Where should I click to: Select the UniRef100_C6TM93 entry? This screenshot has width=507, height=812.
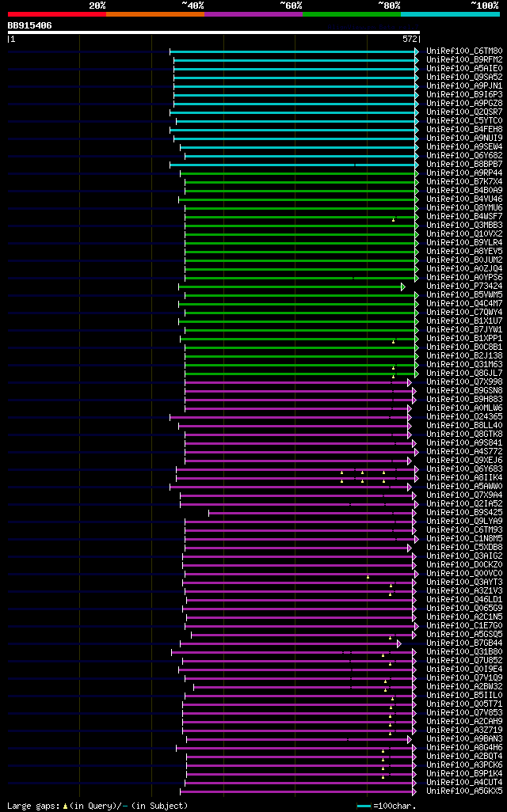464,530
